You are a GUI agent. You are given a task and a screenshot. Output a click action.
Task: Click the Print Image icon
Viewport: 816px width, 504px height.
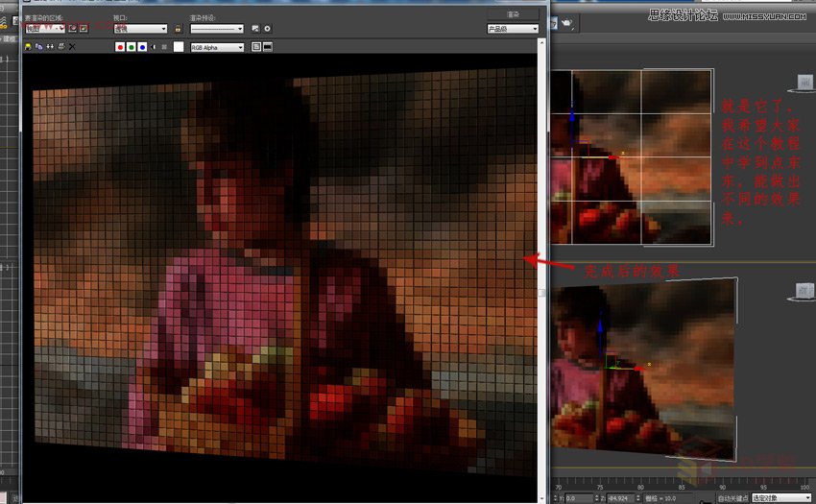[61, 47]
